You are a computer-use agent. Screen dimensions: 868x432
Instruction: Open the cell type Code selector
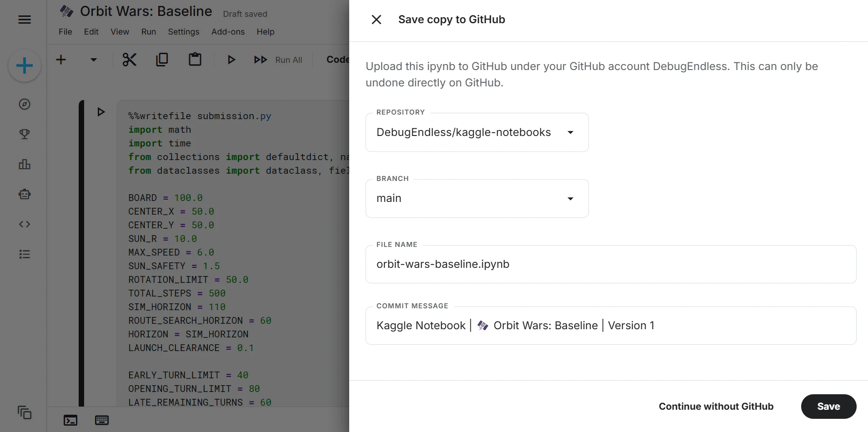coord(338,60)
